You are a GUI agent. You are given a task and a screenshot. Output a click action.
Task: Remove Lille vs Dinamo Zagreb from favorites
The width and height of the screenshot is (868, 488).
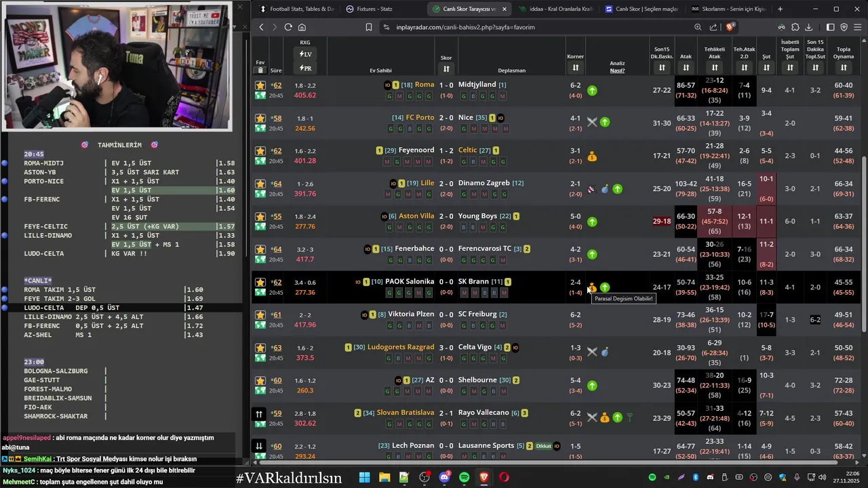[x=260, y=184]
